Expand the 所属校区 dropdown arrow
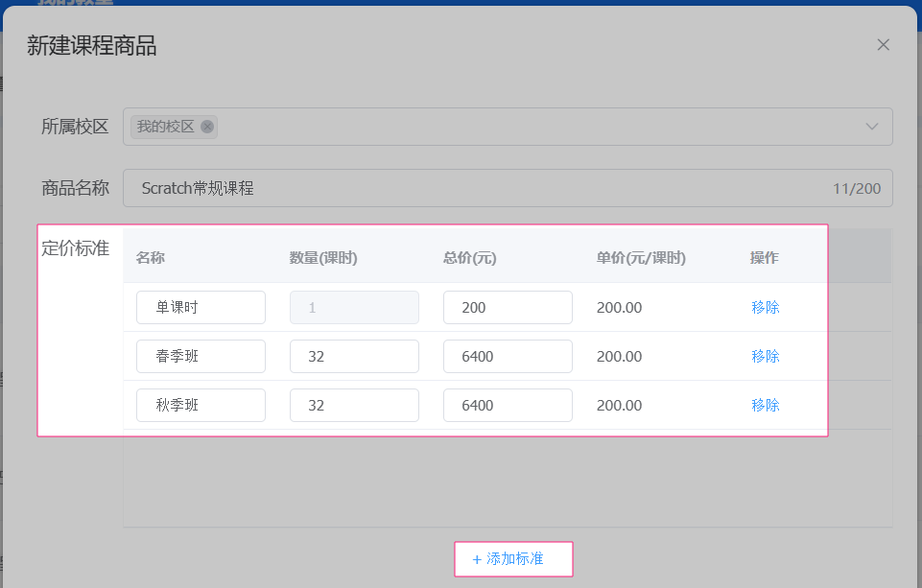 pyautogui.click(x=871, y=127)
